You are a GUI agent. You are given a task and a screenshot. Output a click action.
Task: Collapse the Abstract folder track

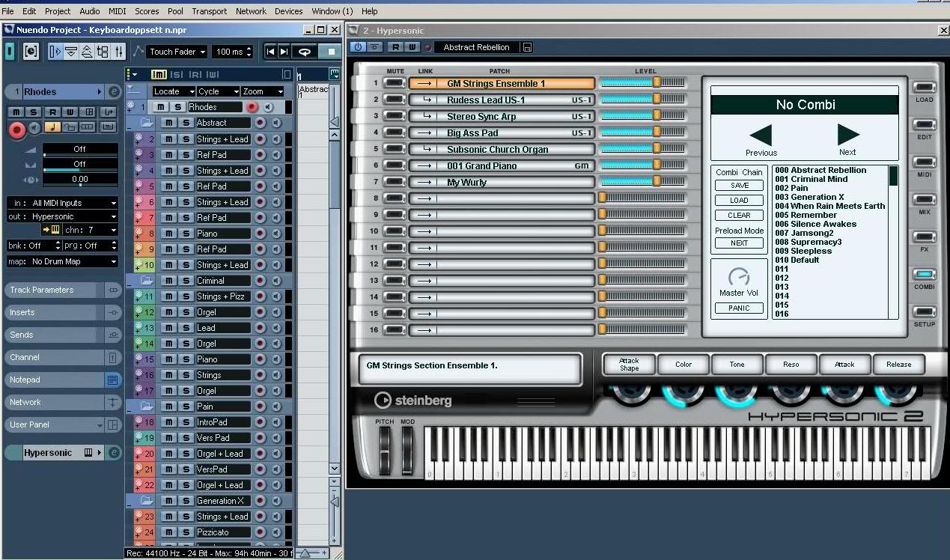[x=130, y=127]
